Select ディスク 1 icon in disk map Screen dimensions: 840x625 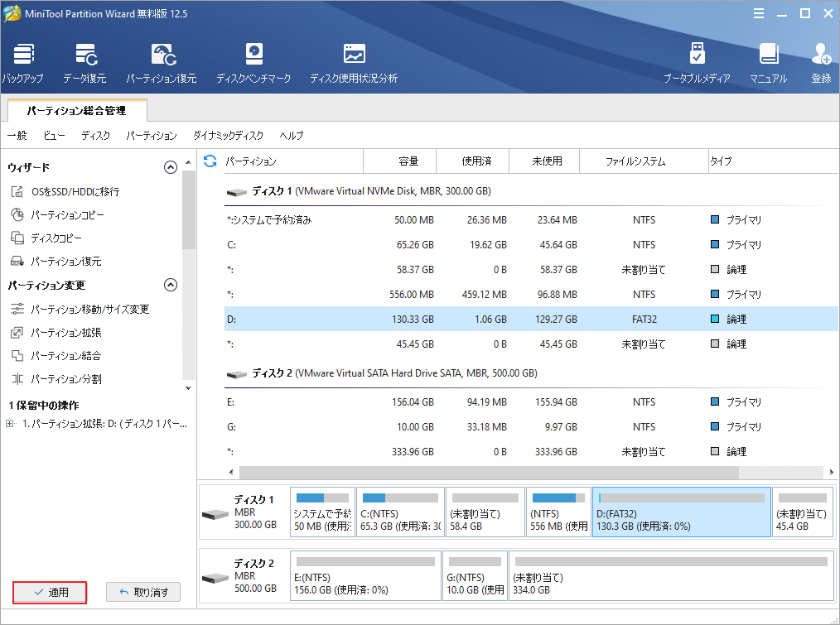(x=215, y=515)
